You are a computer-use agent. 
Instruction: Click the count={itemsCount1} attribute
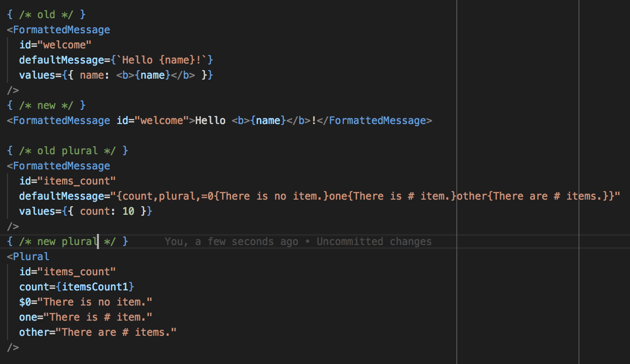pos(77,287)
